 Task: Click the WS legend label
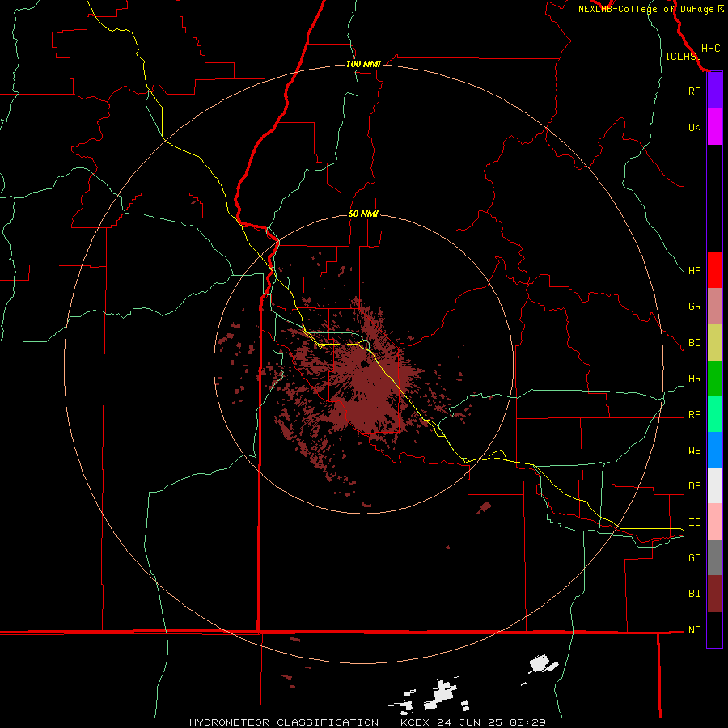tap(694, 451)
